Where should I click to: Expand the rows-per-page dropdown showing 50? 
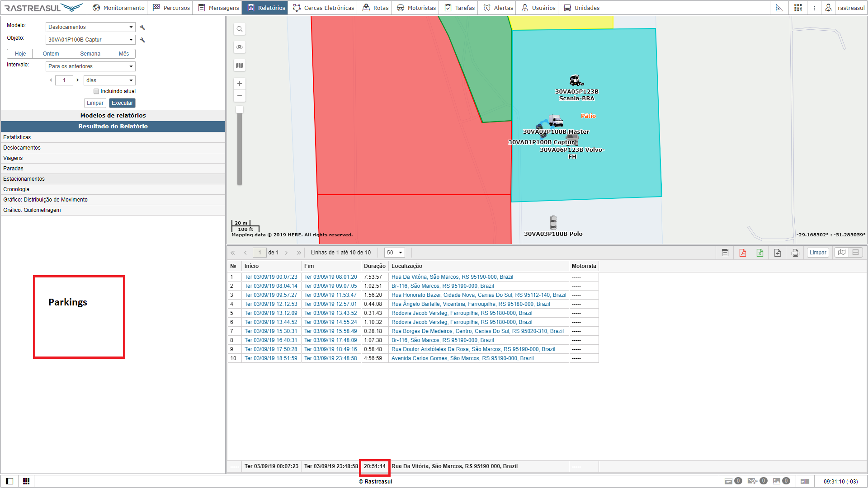click(394, 253)
